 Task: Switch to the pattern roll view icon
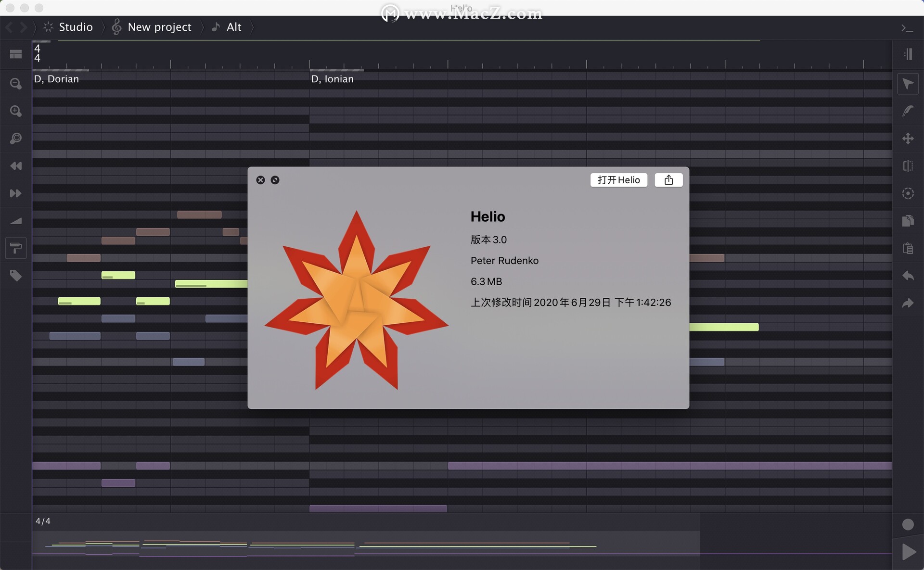click(16, 54)
